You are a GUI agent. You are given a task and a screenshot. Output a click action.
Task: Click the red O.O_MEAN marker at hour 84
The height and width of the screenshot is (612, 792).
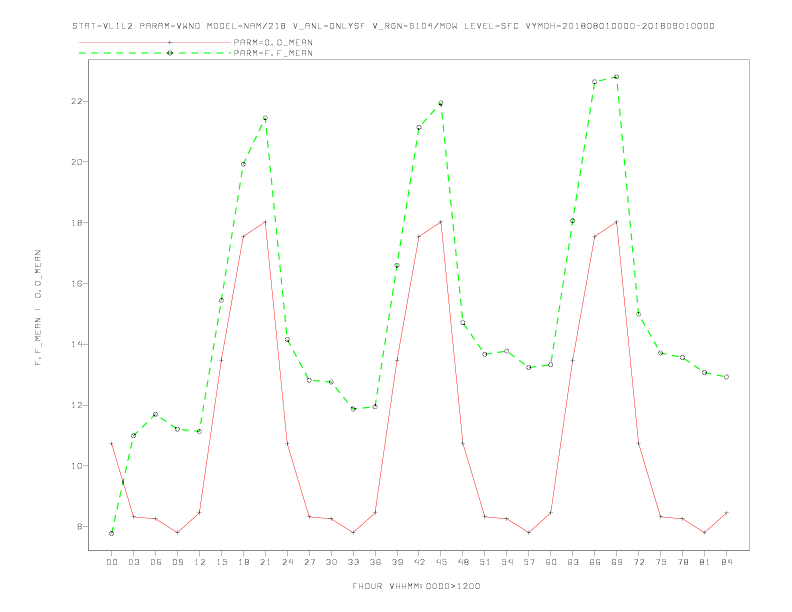pyautogui.click(x=726, y=513)
